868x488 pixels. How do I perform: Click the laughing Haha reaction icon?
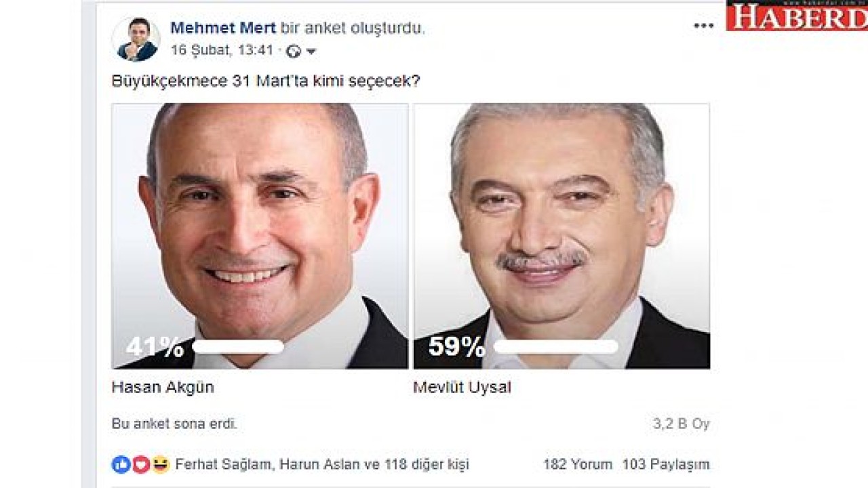pos(160,464)
